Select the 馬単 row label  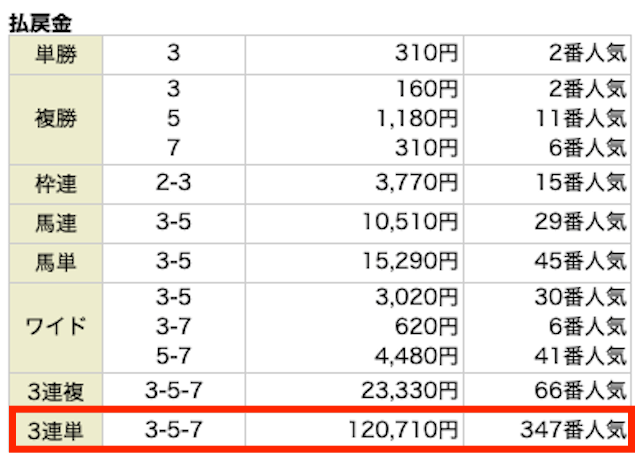[x=56, y=263]
